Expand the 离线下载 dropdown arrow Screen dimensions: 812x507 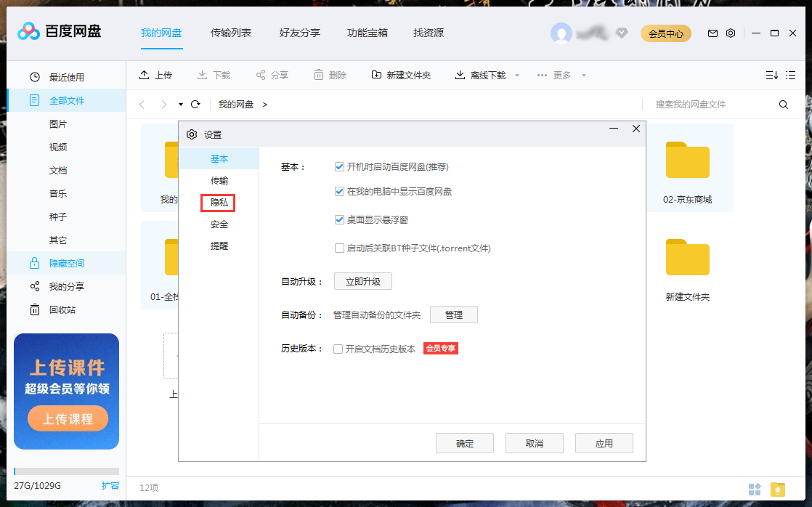pyautogui.click(x=516, y=74)
